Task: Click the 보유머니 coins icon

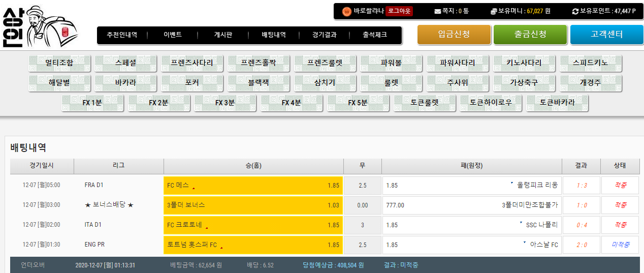Action: tap(494, 11)
